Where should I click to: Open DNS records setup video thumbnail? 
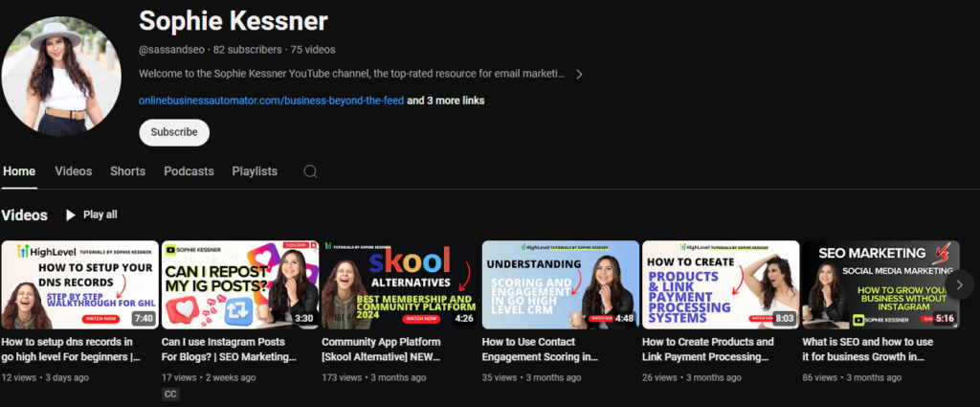click(80, 284)
